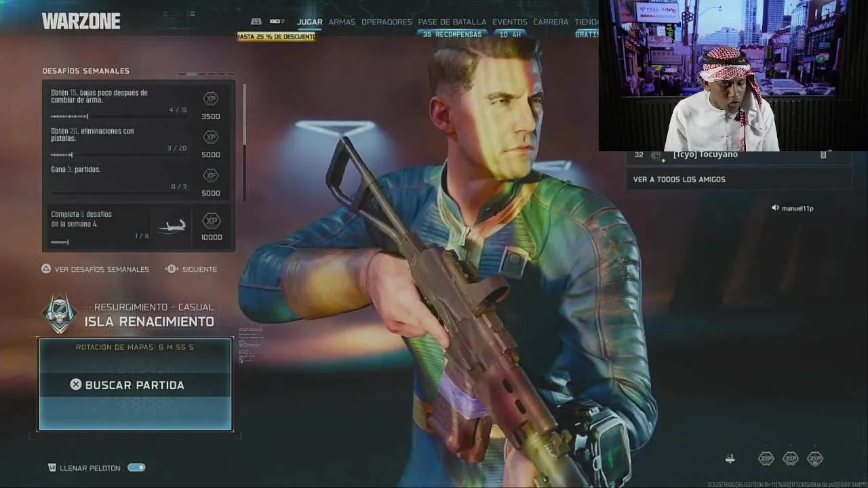This screenshot has width=868, height=488.
Task: Click the button icon beside Llenar Pelotón
Action: coord(52,468)
